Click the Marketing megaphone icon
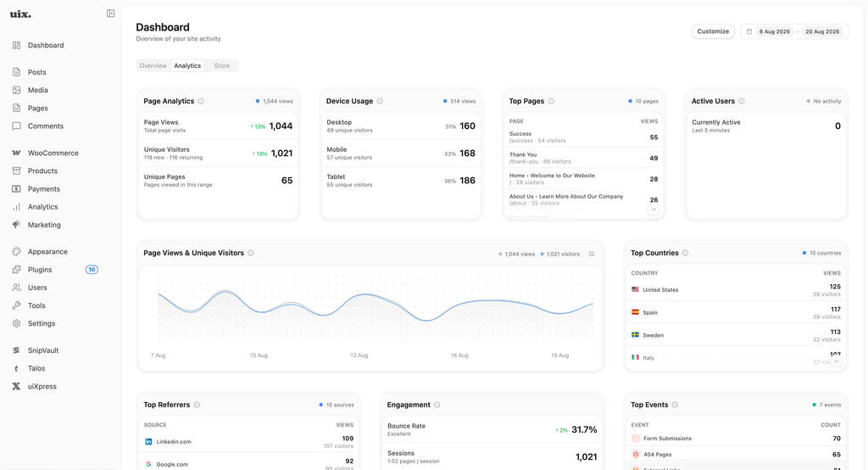The height and width of the screenshot is (470, 868). tap(17, 225)
